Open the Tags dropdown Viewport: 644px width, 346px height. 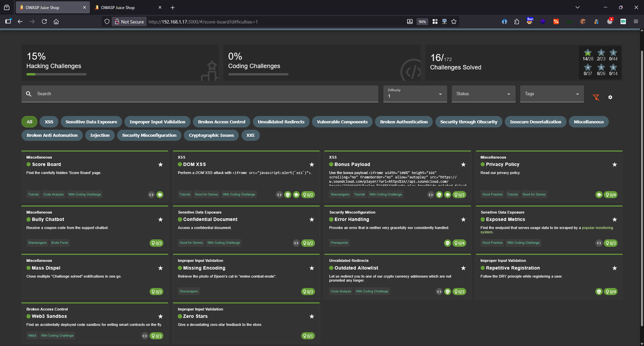click(552, 93)
